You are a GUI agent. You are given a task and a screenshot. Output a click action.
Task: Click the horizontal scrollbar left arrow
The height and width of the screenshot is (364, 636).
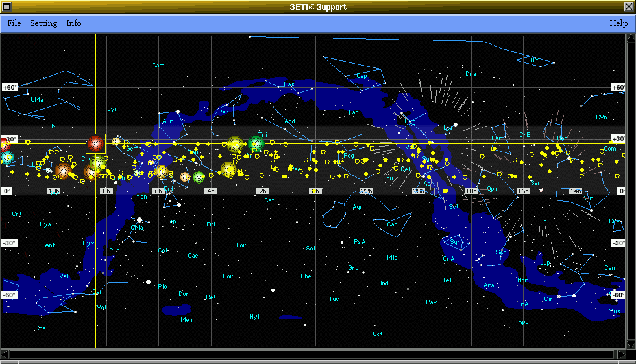[x=5, y=355]
